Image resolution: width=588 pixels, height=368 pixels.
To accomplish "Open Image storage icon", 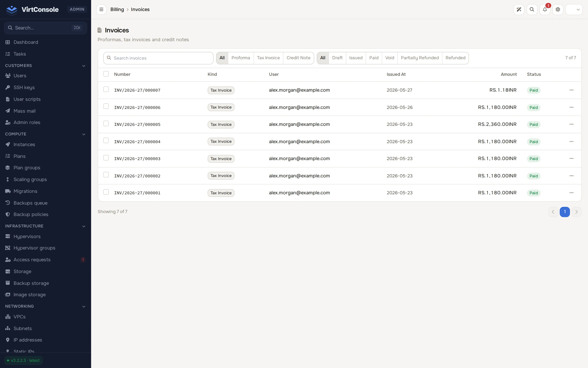I will 8,295.
